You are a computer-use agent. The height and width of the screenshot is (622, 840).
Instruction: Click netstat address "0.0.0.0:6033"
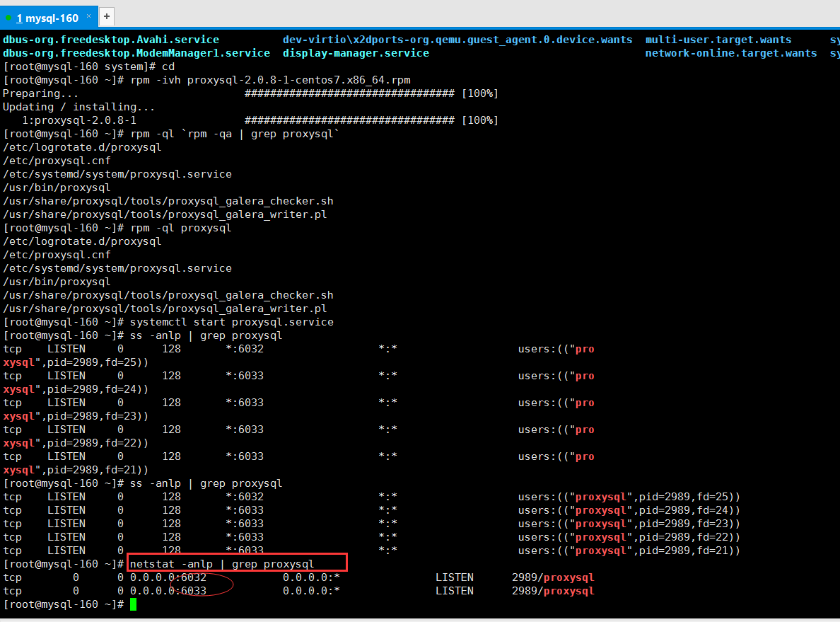168,591
